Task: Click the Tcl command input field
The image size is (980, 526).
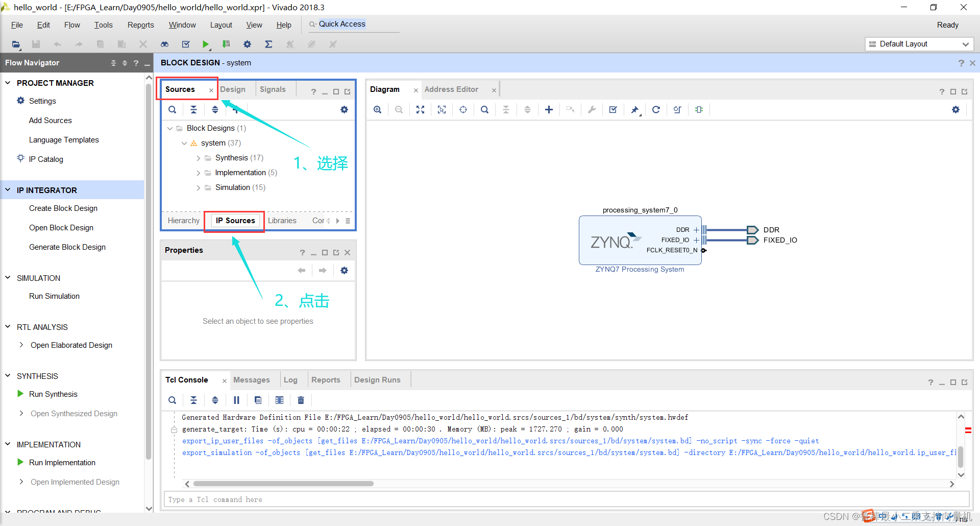Action: coord(566,499)
